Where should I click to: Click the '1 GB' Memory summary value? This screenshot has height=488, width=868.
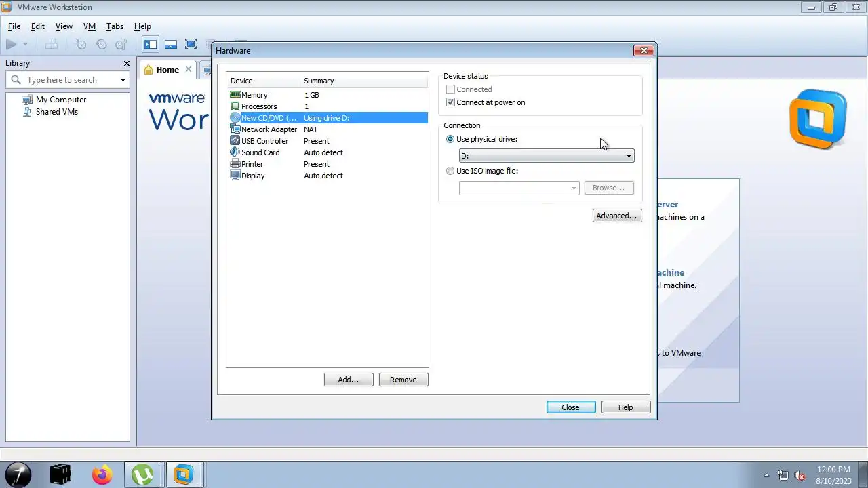point(311,95)
